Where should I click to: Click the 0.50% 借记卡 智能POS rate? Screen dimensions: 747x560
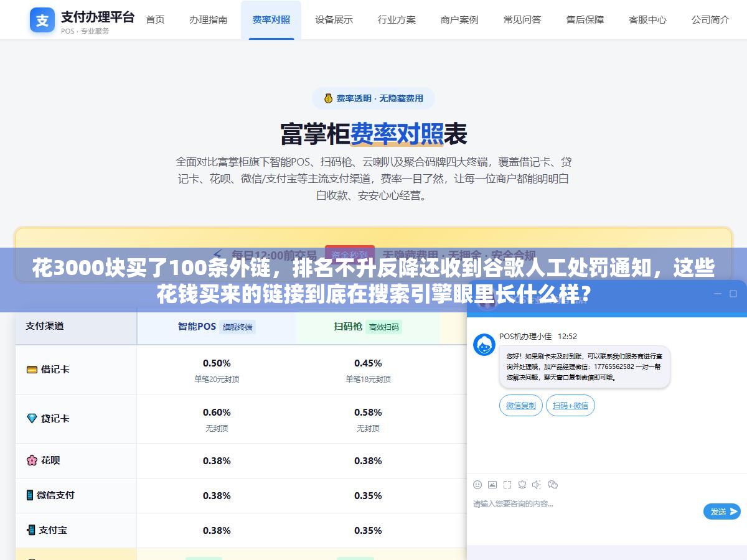click(x=217, y=363)
